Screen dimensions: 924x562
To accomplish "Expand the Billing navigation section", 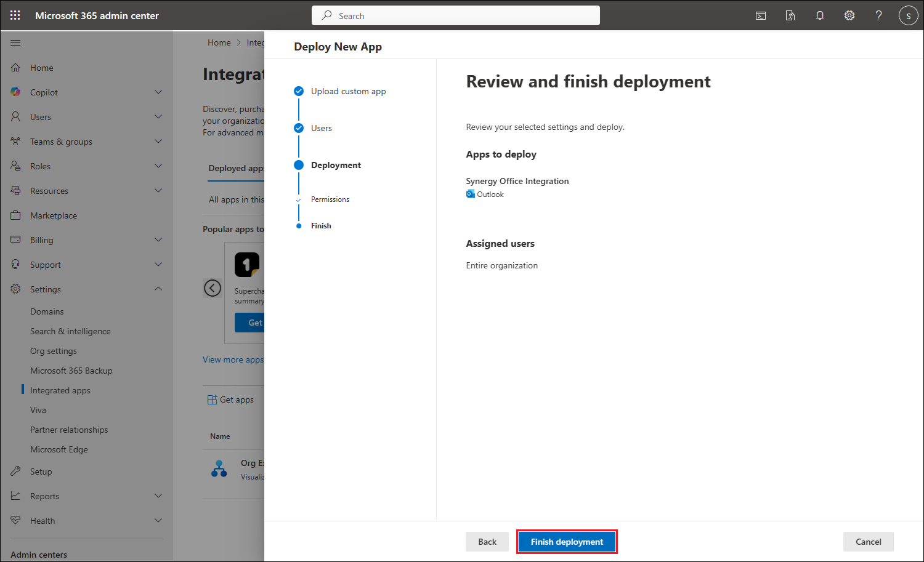I will (x=158, y=240).
